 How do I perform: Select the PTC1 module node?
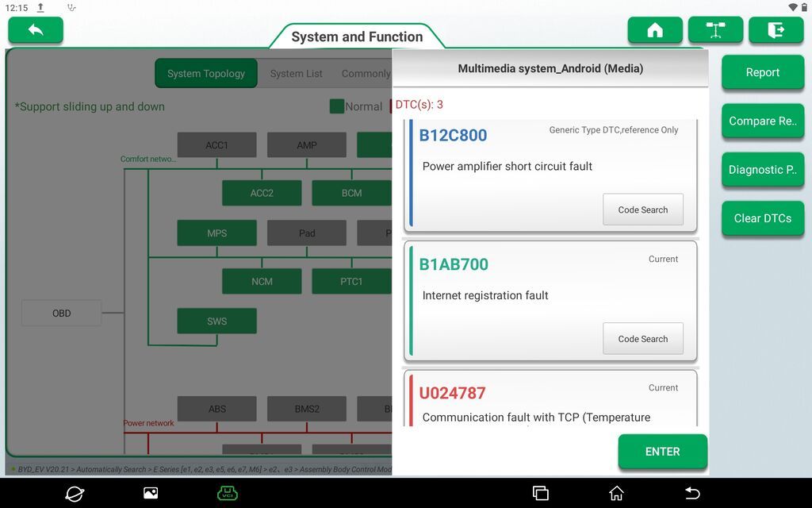351,282
